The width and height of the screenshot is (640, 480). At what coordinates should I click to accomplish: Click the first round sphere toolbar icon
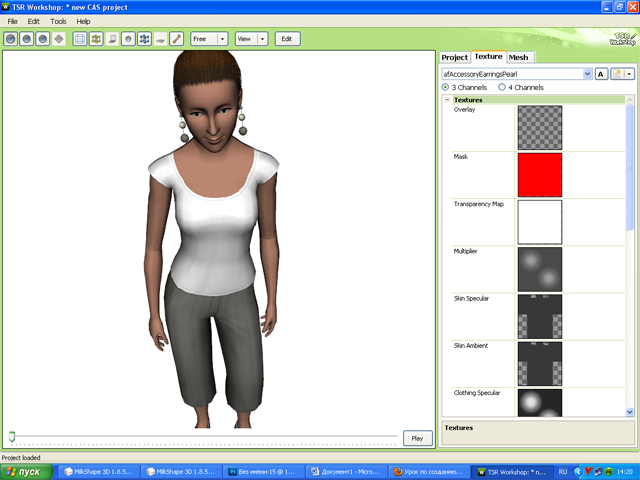10,39
